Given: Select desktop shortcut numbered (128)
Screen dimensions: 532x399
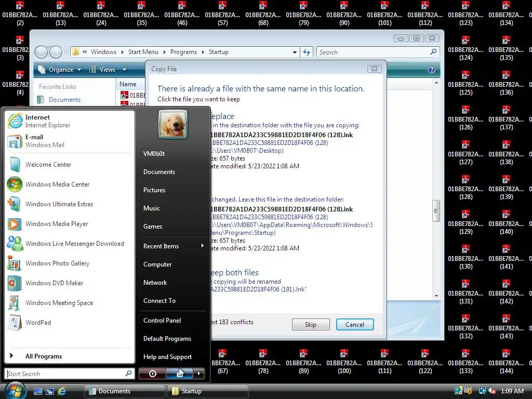Looking at the screenshot, I should click(x=466, y=187).
